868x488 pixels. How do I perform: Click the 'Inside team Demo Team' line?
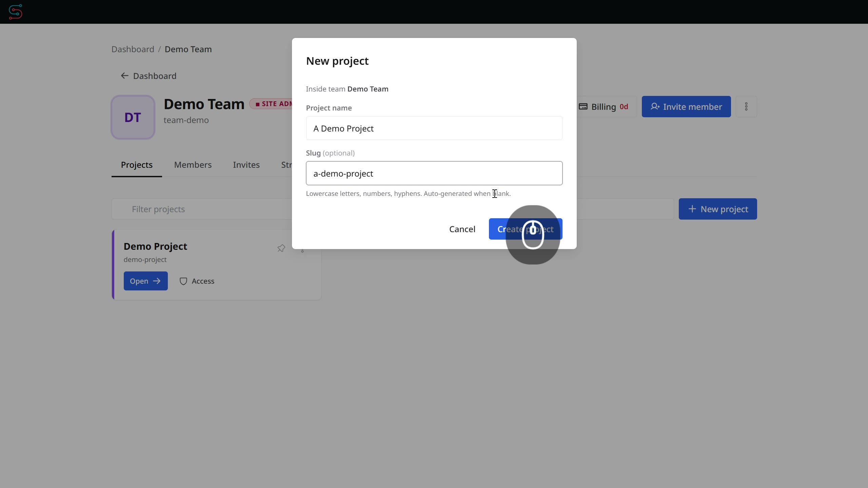347,89
